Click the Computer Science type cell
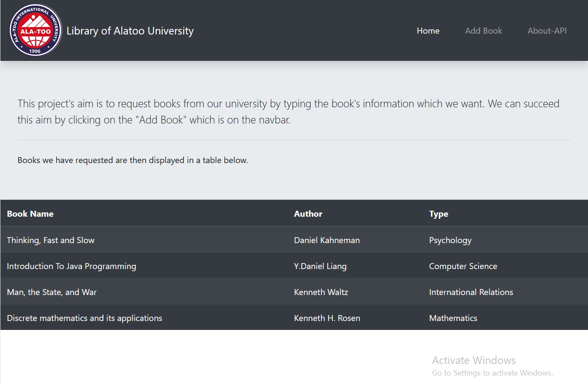 pyautogui.click(x=463, y=266)
